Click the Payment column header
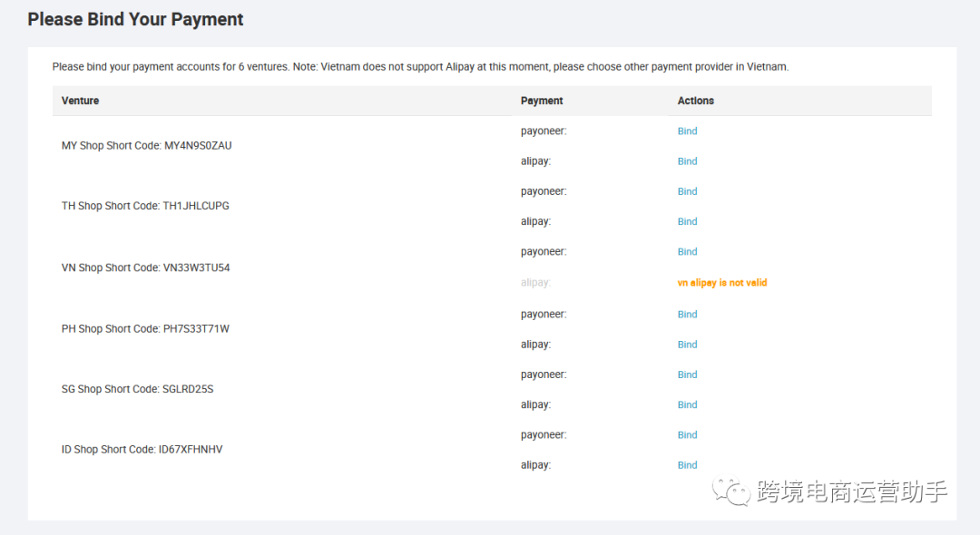Viewport: 980px width, 535px height. coord(542,101)
